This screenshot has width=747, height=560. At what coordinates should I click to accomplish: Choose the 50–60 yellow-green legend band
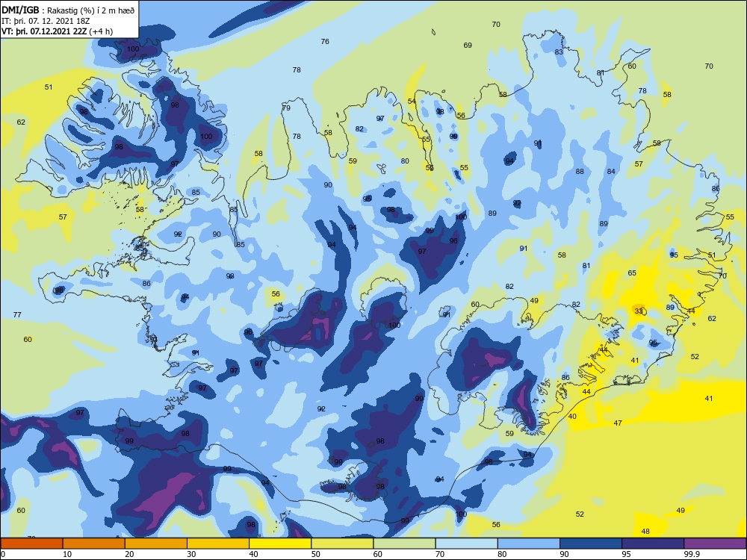tap(342, 544)
